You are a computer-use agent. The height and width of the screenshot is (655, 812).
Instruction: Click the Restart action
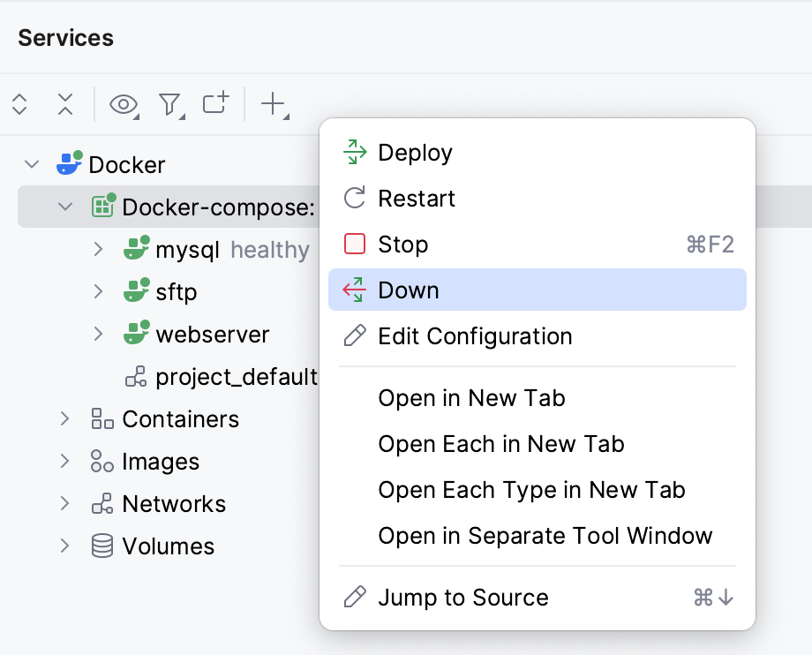click(416, 198)
